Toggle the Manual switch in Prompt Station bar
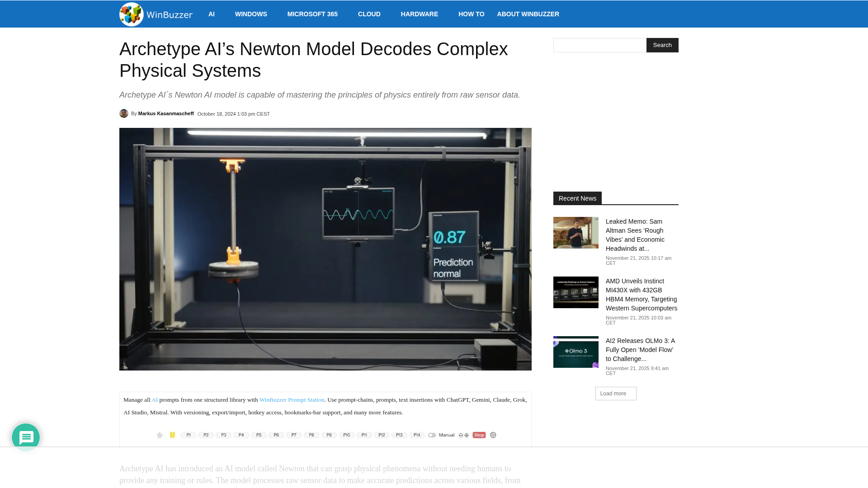The width and height of the screenshot is (868, 488). click(x=432, y=435)
